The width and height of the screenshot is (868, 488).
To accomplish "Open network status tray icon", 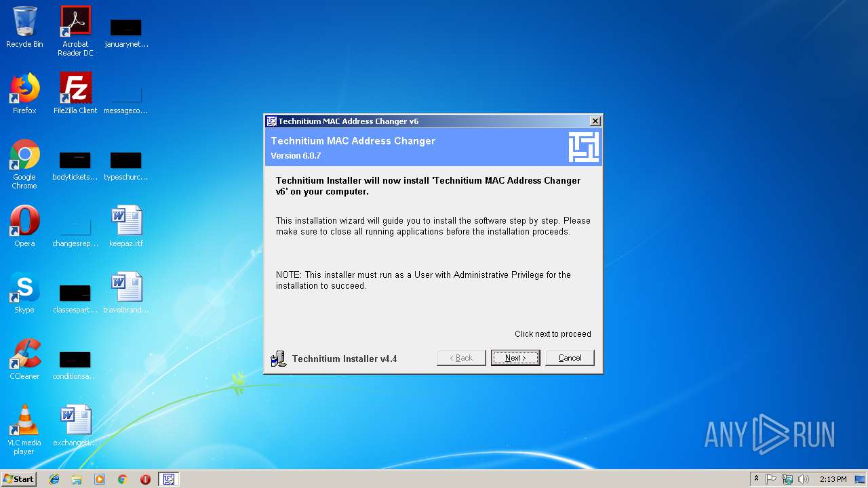I will pos(787,479).
